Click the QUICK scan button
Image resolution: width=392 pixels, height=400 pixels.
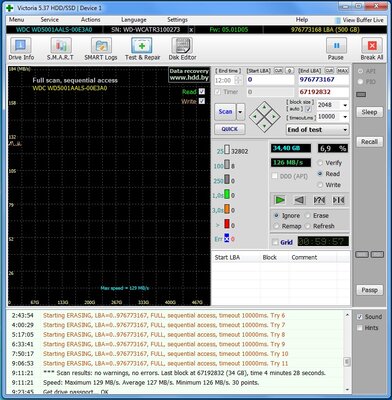(230, 129)
